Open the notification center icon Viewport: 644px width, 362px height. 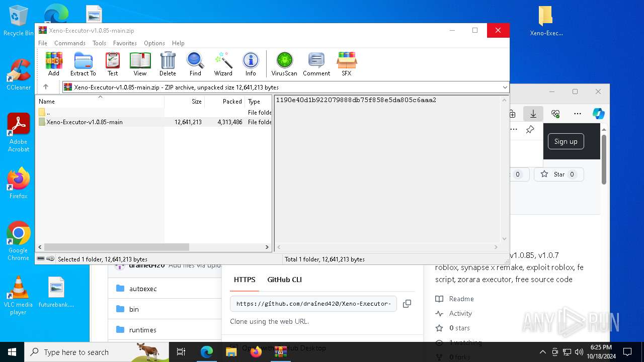click(627, 352)
